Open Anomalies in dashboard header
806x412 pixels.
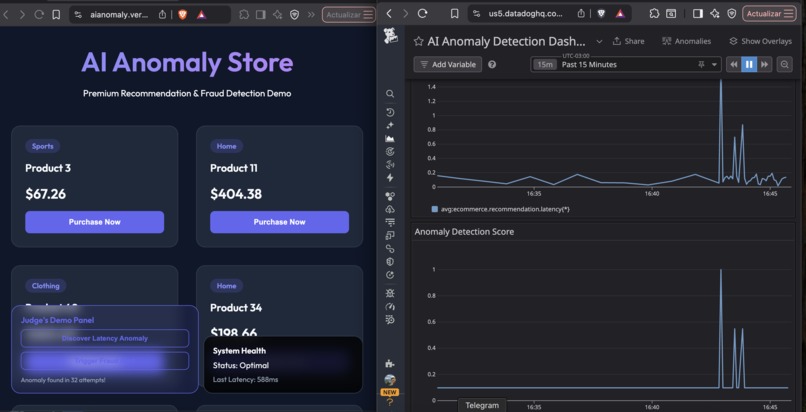click(x=687, y=41)
